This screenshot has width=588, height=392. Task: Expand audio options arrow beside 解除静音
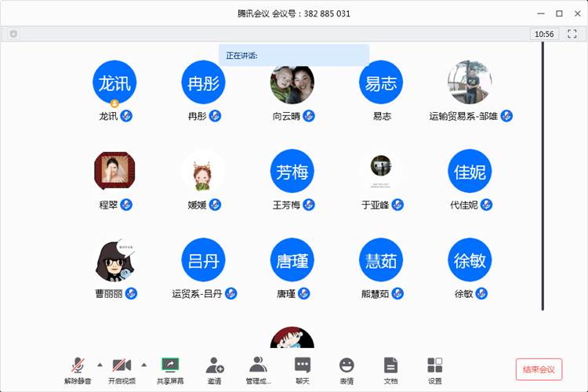[99, 365]
